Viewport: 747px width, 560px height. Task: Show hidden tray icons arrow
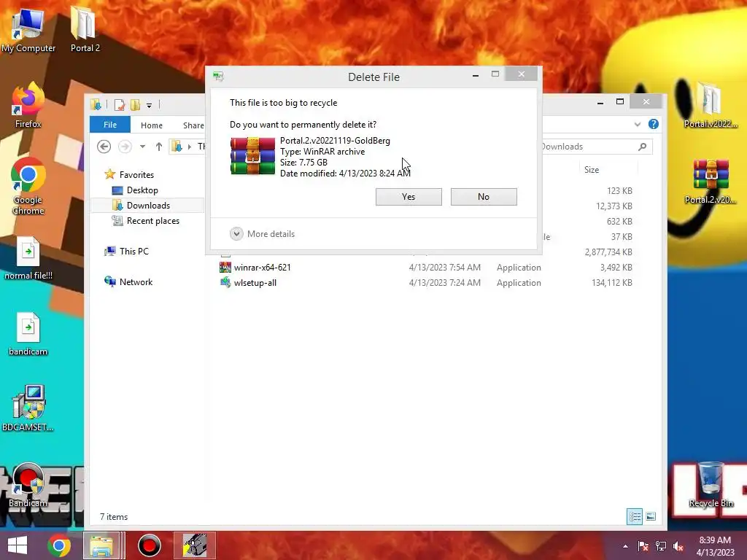coord(625,546)
